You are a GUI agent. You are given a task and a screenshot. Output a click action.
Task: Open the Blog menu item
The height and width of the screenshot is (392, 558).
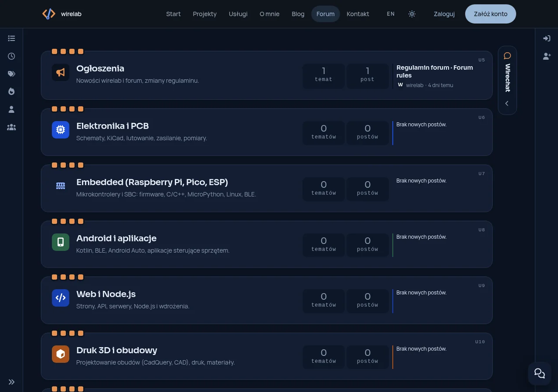298,14
